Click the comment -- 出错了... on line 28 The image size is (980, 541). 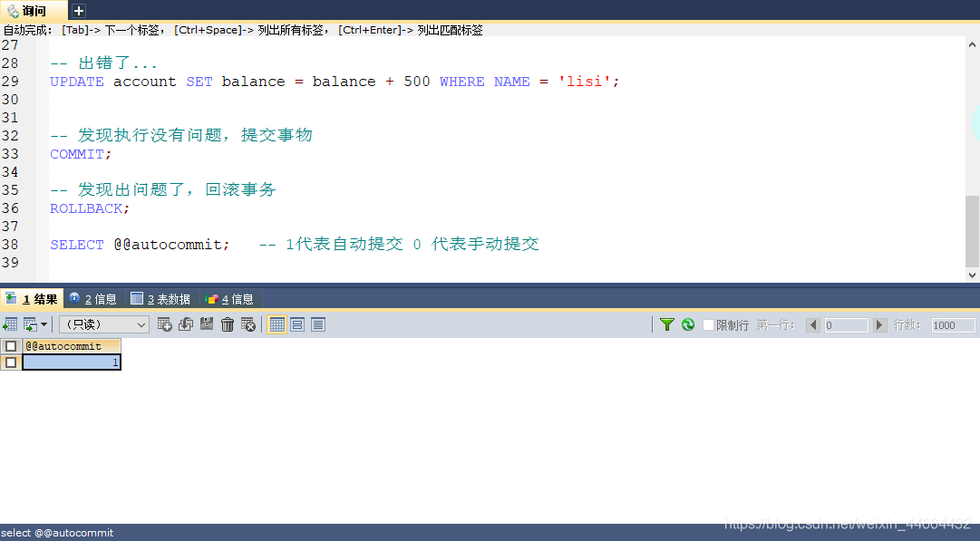pos(103,63)
